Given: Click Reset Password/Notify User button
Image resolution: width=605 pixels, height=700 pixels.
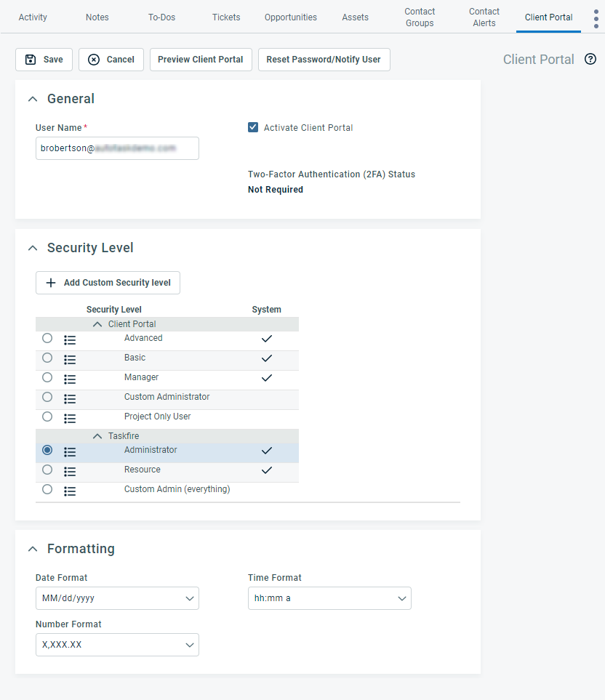Looking at the screenshot, I should coord(324,60).
